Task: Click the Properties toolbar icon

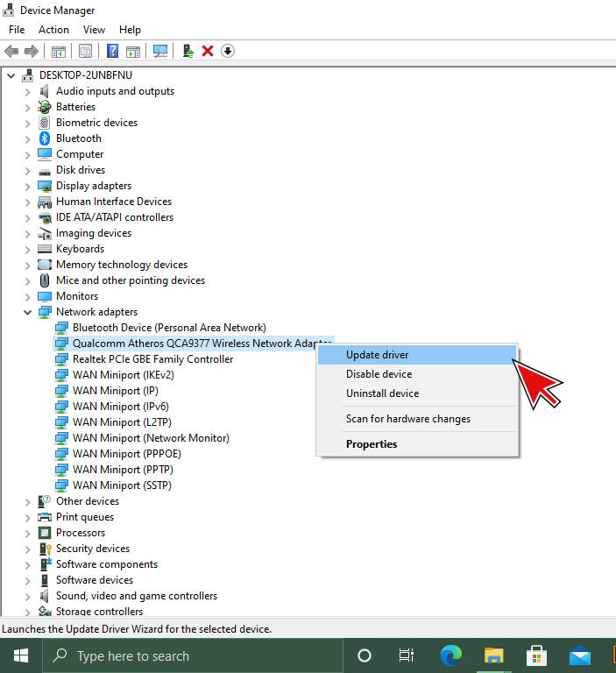Action: click(x=86, y=51)
